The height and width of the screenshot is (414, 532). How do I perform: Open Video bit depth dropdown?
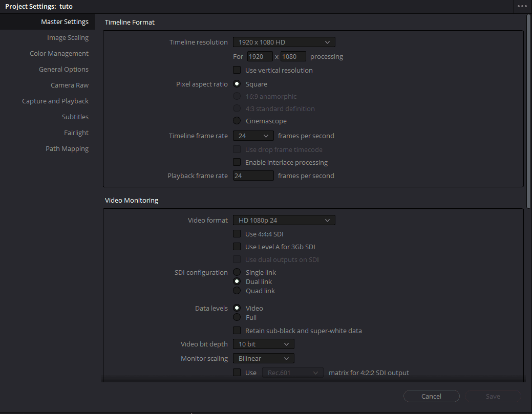coord(263,344)
